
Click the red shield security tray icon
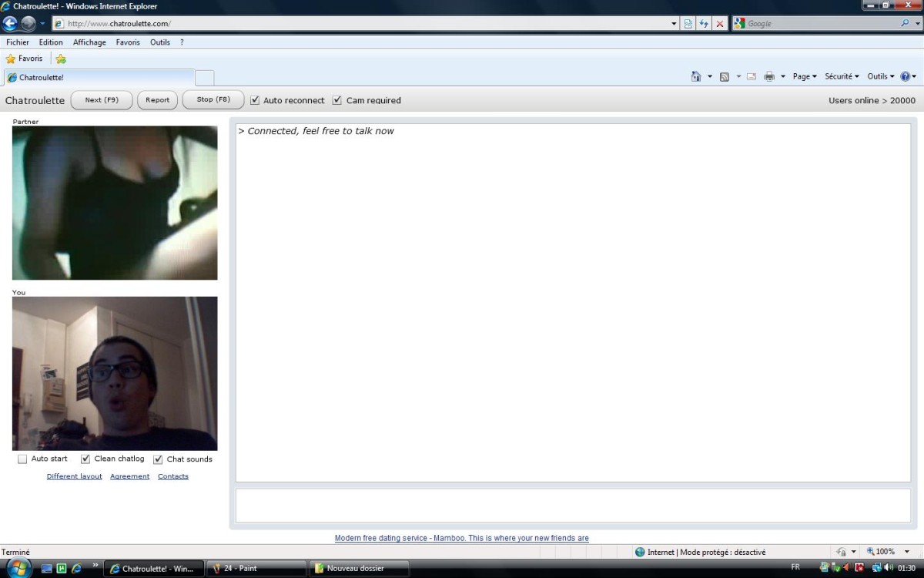click(860, 568)
